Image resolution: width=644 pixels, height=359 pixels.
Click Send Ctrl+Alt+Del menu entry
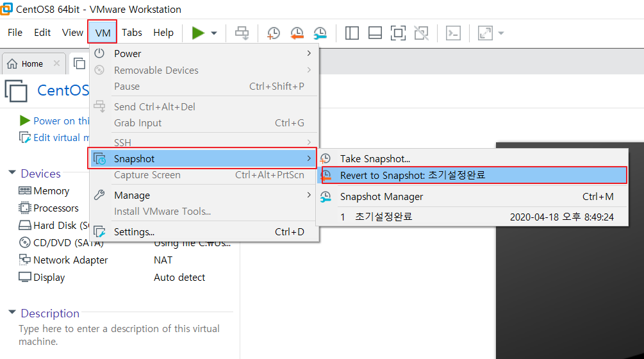point(204,107)
